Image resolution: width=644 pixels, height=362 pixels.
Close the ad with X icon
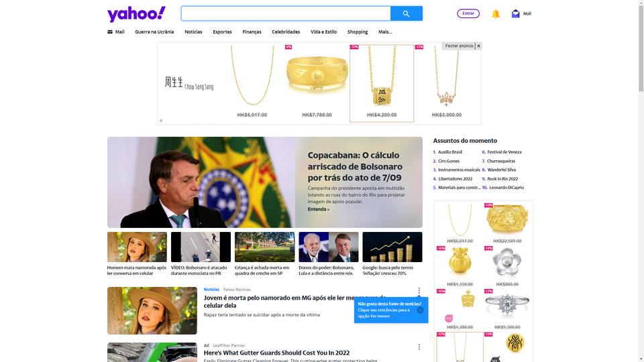[478, 46]
